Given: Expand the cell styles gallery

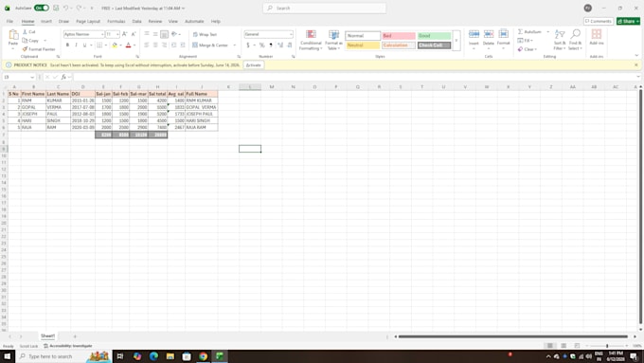Looking at the screenshot, I should click(x=456, y=41).
